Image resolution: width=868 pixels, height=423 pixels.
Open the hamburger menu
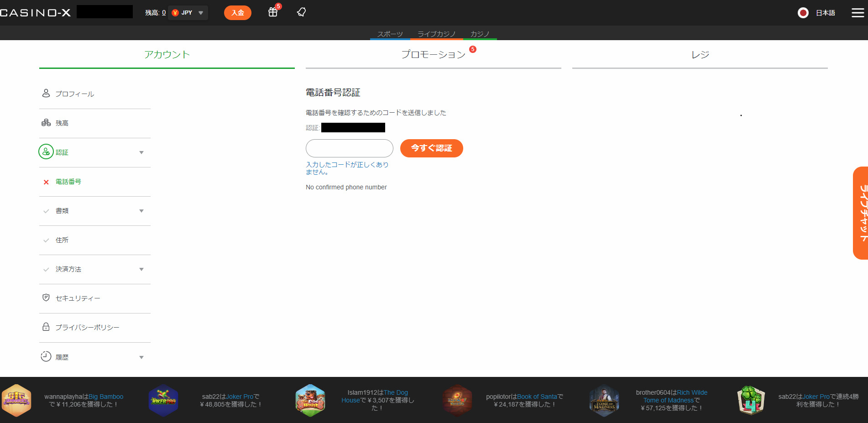pyautogui.click(x=858, y=13)
